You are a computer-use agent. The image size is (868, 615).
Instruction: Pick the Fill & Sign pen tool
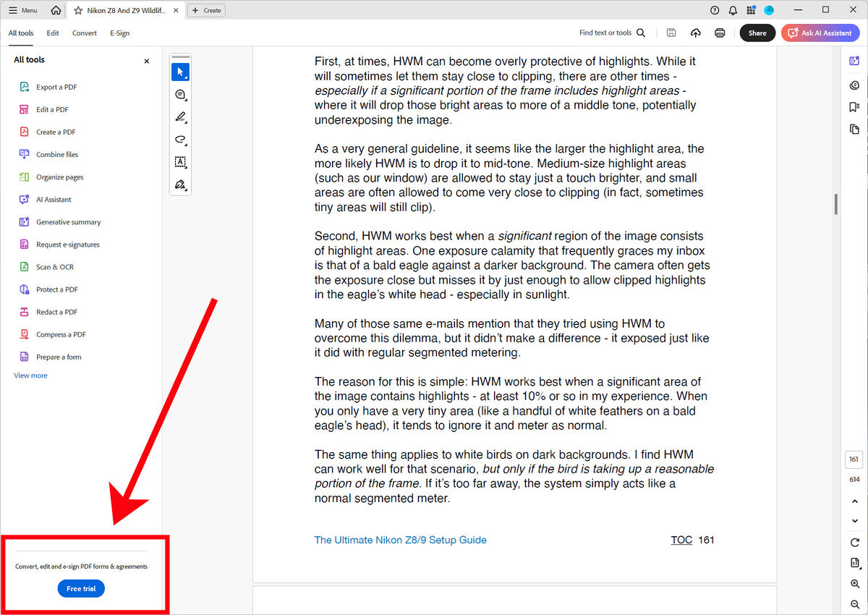tap(180, 184)
